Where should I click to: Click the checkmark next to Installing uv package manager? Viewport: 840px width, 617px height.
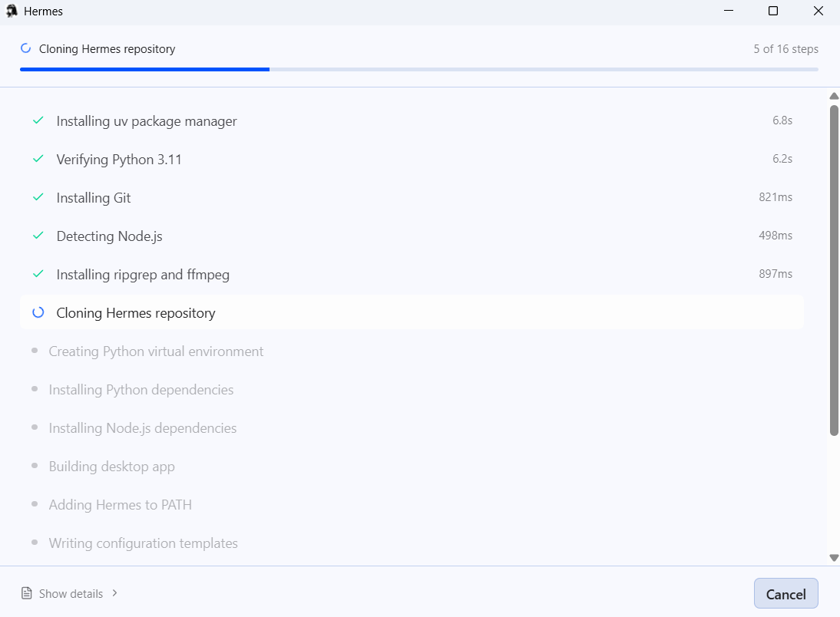pos(38,120)
